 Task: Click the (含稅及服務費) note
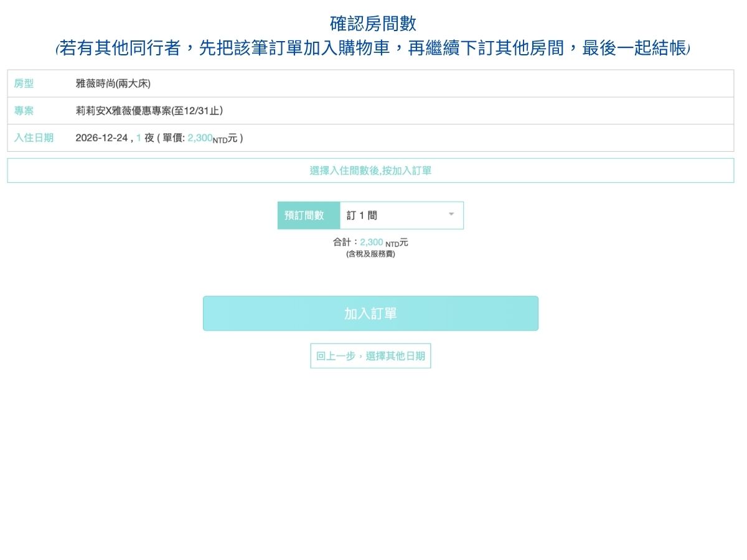coord(370,254)
